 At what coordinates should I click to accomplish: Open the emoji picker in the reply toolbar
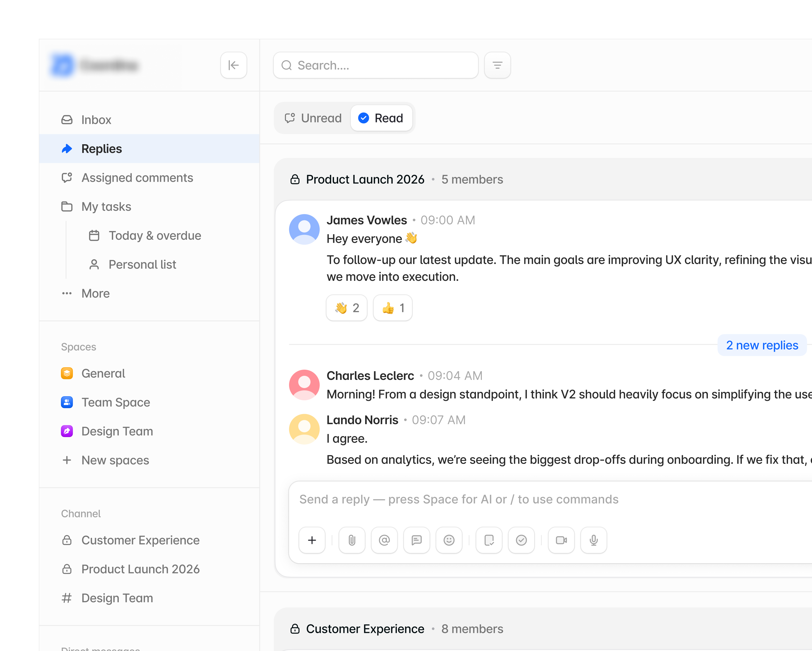pos(449,540)
